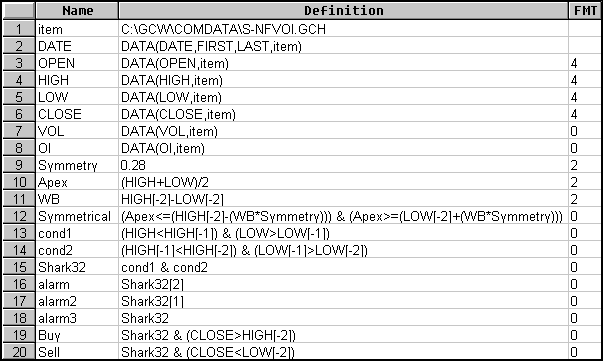Click the Symmetry name cell

pos(77,165)
